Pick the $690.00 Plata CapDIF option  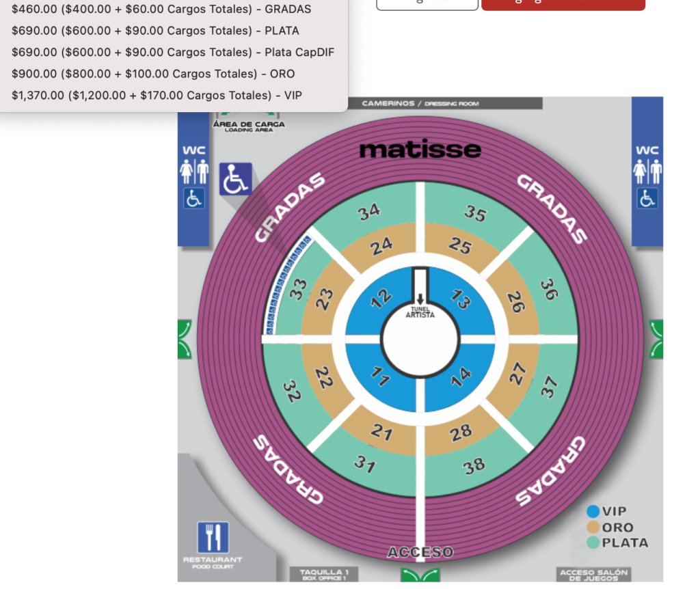[173, 52]
